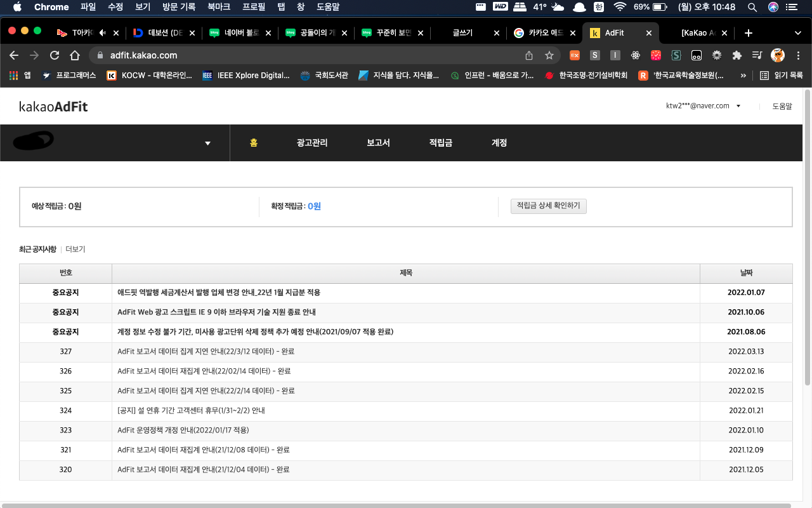The height and width of the screenshot is (508, 812).
Task: Open a new tab with the plus icon
Action: 749,32
